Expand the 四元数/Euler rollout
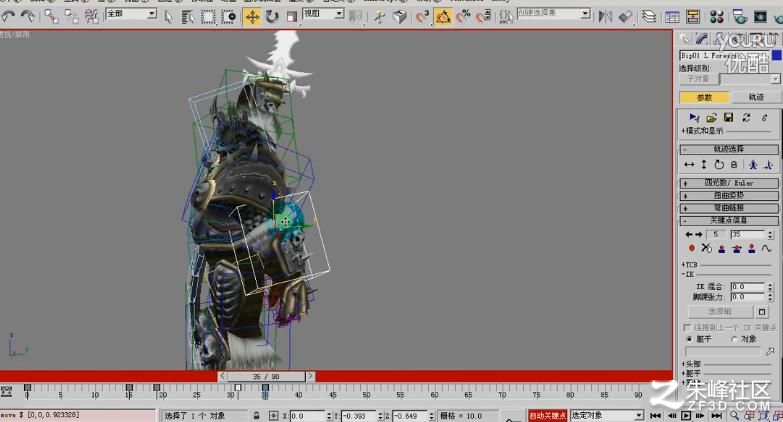Screen dimensions: 783x422 729,183
